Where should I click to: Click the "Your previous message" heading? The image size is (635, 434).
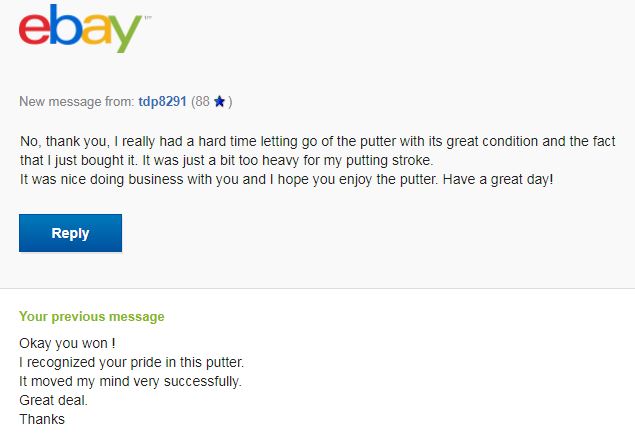click(92, 317)
